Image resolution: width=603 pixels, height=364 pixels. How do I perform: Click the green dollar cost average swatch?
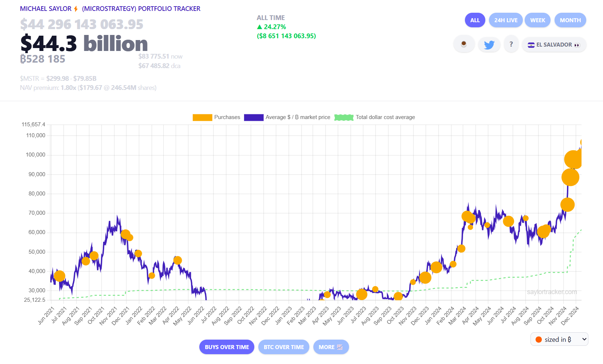344,117
